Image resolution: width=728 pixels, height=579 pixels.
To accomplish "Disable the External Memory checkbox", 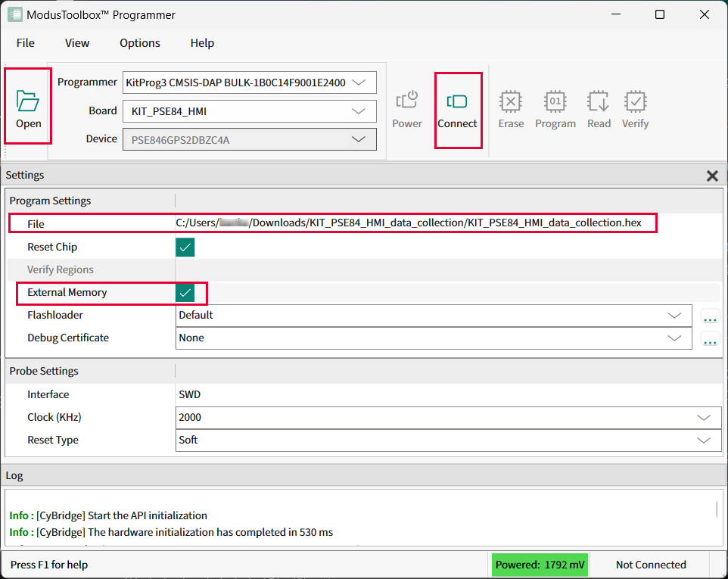I will [x=185, y=293].
